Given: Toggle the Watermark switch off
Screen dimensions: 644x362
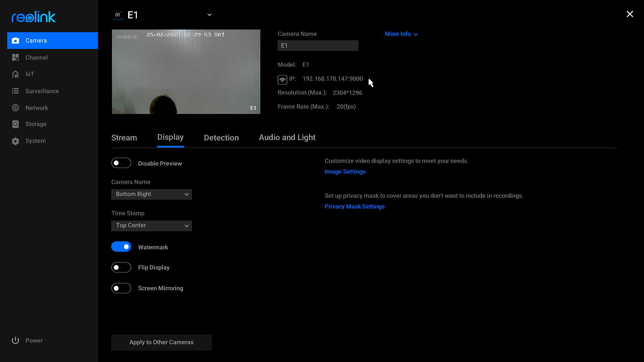Looking at the screenshot, I should tap(122, 247).
